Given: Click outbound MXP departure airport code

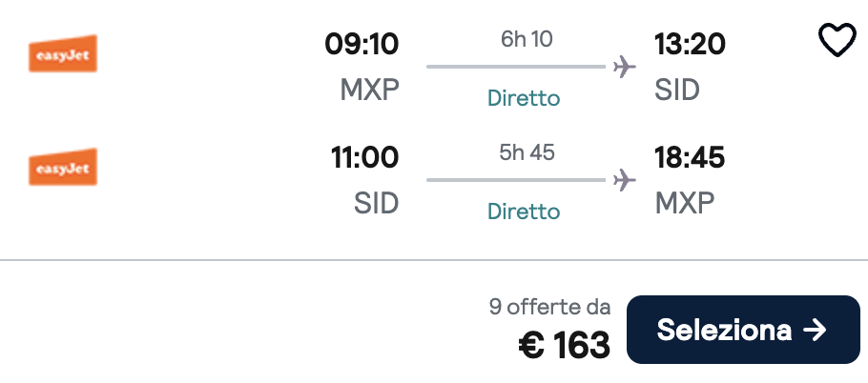Looking at the screenshot, I should tap(369, 91).
